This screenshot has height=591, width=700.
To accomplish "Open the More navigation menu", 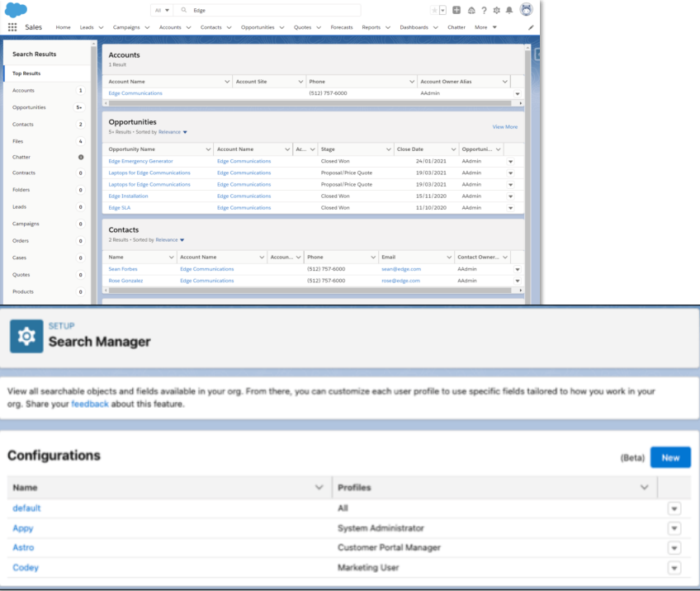I will (485, 27).
